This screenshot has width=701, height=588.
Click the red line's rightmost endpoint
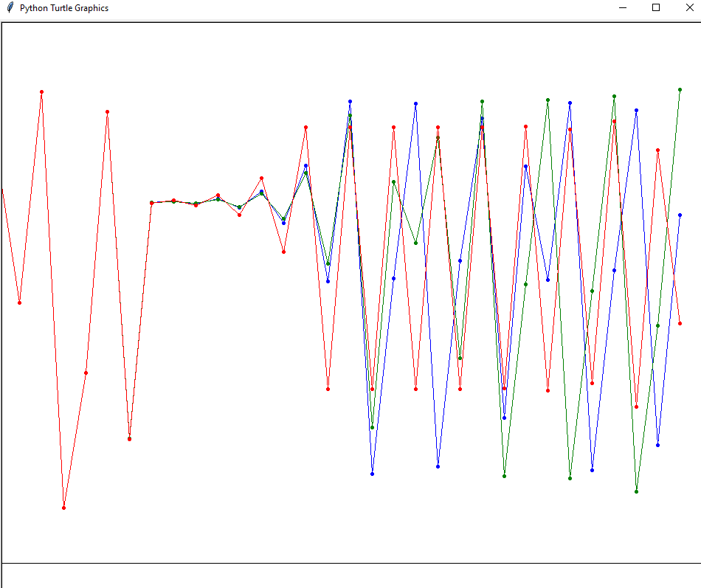pos(680,323)
